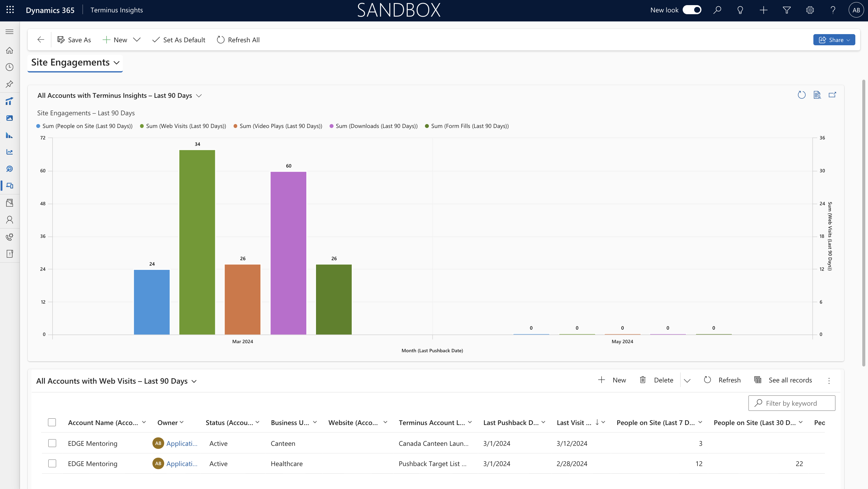Click Delete in the grid toolbar
This screenshot has width=868, height=489.
click(656, 380)
